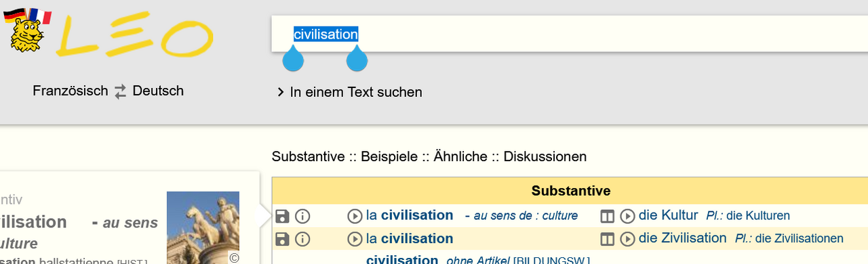Play pronunciation of first "la civilisation"
This screenshot has height=264, width=868.
coord(355,217)
